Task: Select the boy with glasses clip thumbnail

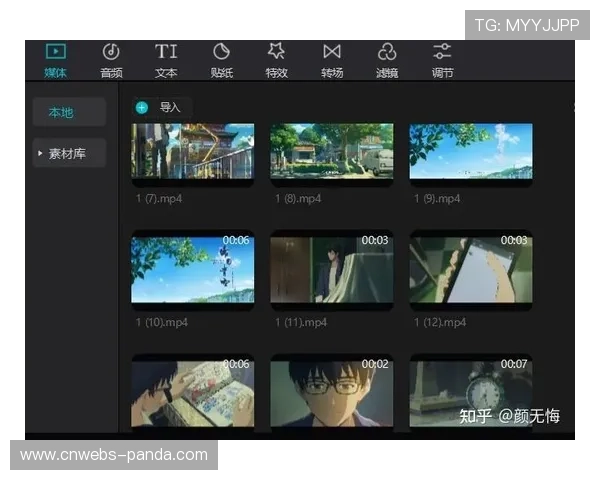Action: (332, 392)
